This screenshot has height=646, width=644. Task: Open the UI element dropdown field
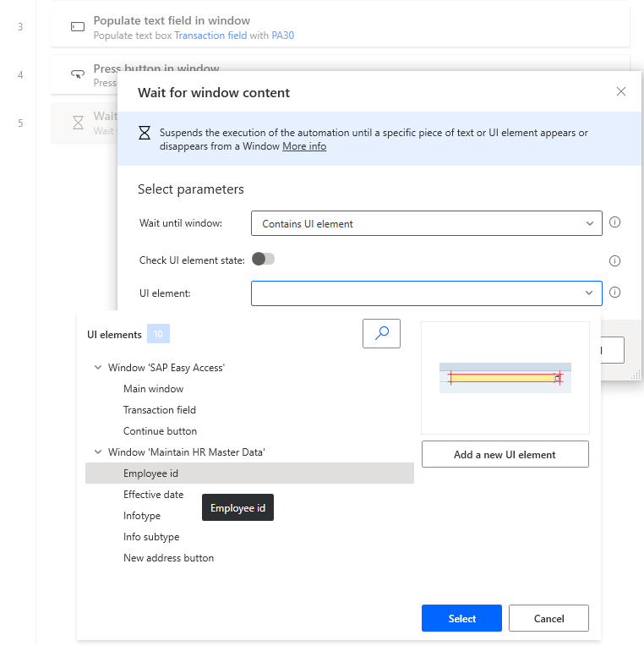[x=427, y=293]
